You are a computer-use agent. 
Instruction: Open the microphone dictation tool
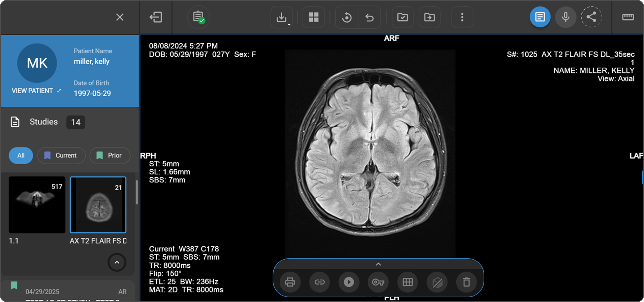565,17
